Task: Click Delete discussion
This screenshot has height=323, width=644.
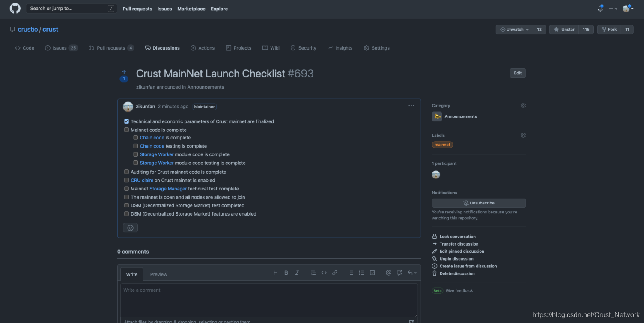Action: 453,274
